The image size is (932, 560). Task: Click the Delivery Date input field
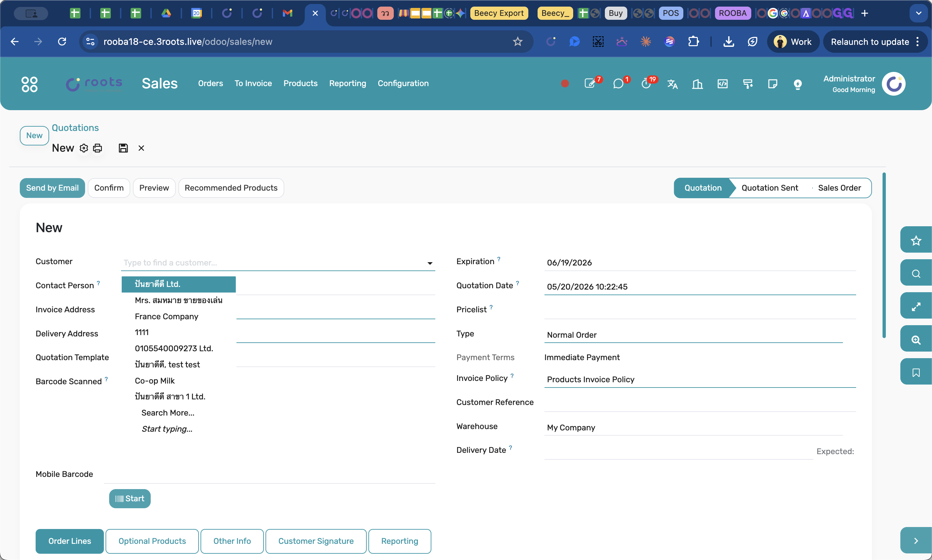678,451
